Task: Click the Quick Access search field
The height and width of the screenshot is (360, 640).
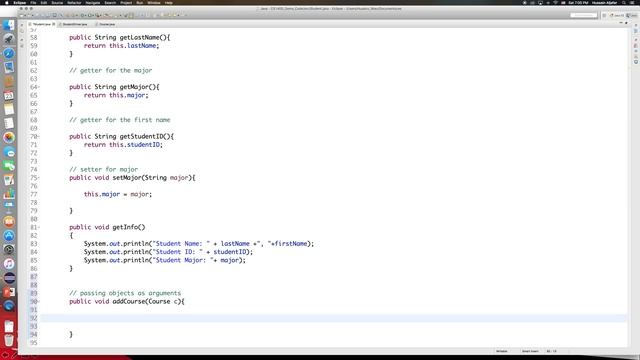Action: (584, 15)
